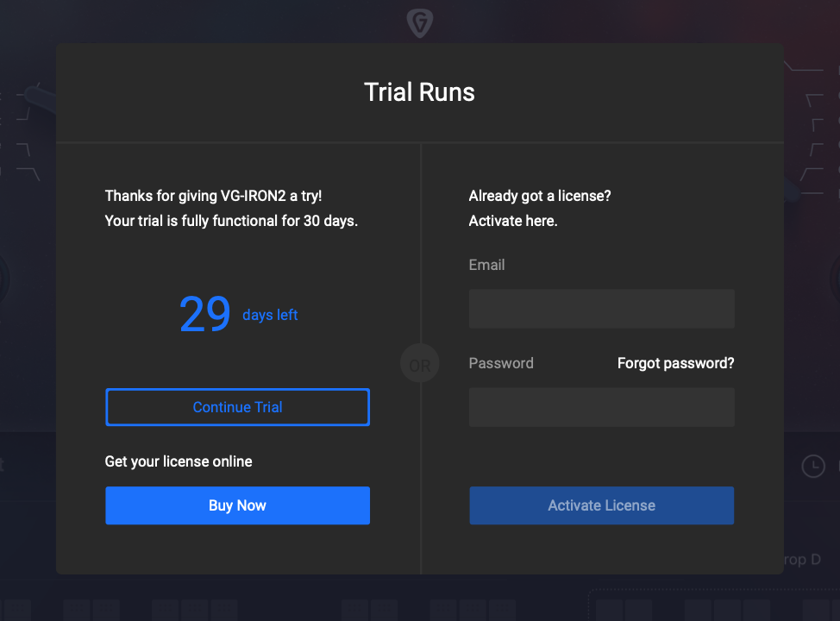Continue the trial with Continue Trial button

[237, 407]
